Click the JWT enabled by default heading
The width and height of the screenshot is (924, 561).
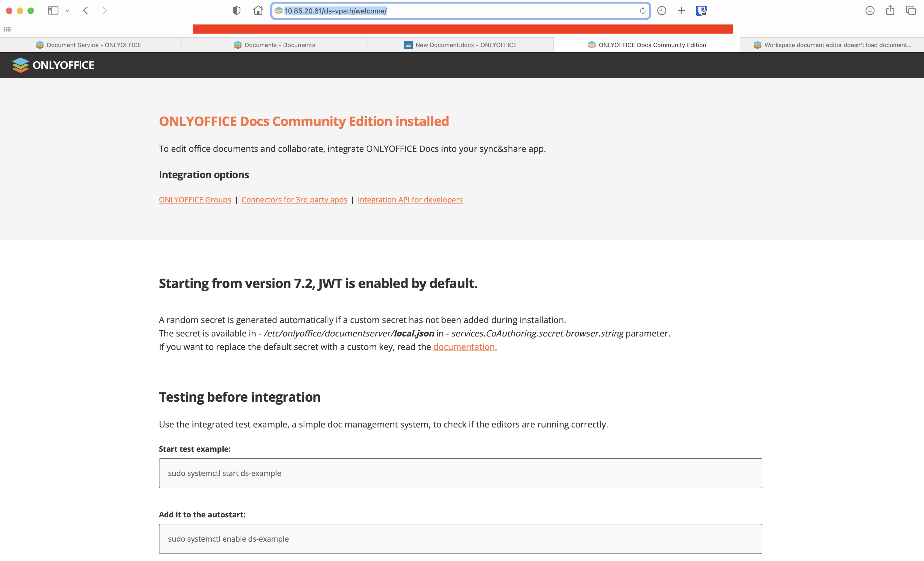point(318,284)
